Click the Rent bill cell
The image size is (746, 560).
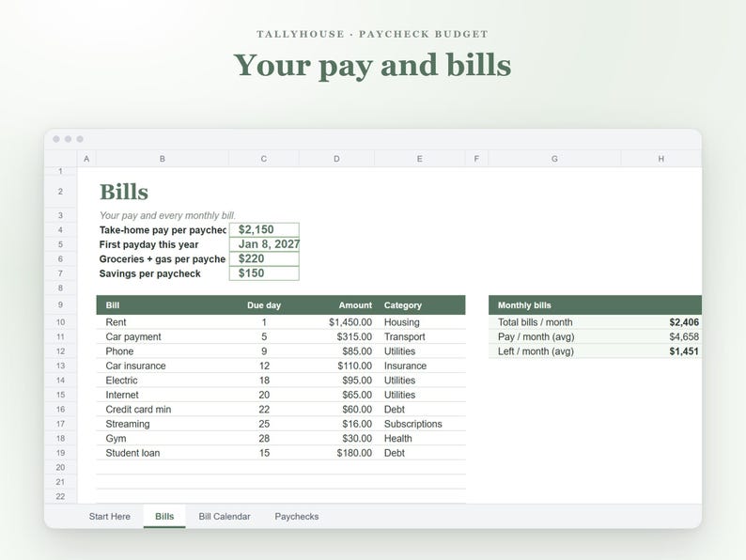coord(163,322)
